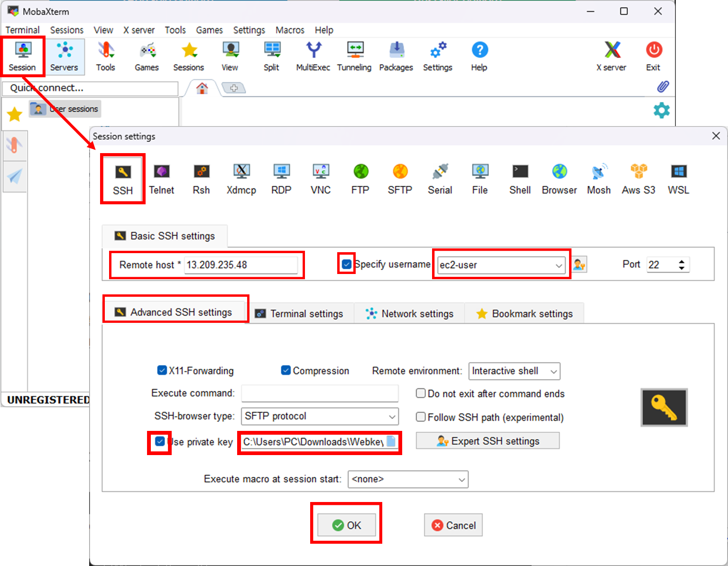Open the Session toolbar button
The image size is (728, 566).
pos(22,56)
